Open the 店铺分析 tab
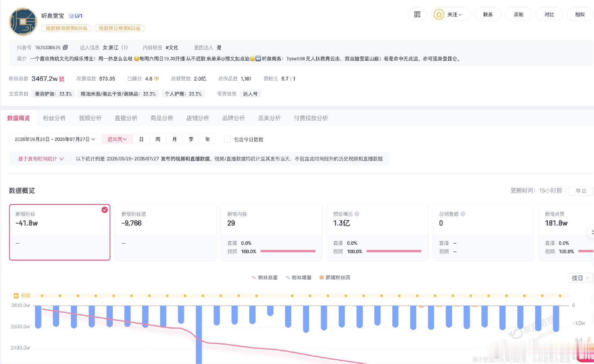 [198, 118]
